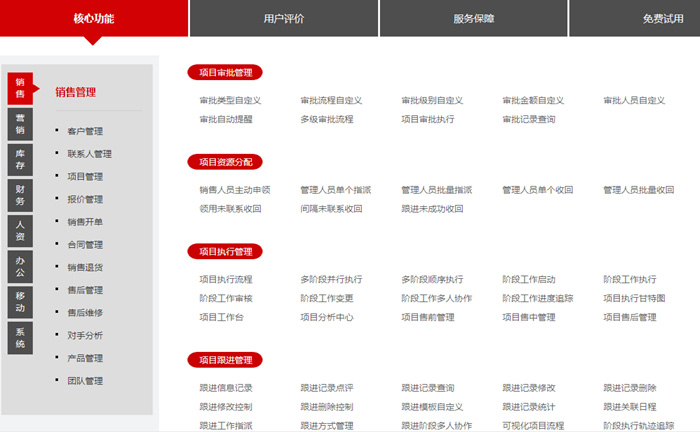The image size is (700, 432).
Task: Click 对手分析 in the sales list
Action: [x=85, y=335]
